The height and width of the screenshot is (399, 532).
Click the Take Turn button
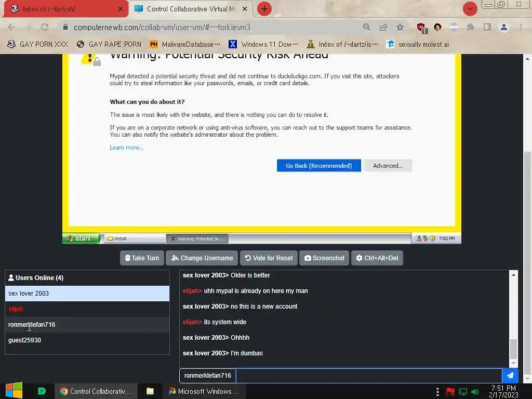(x=142, y=258)
